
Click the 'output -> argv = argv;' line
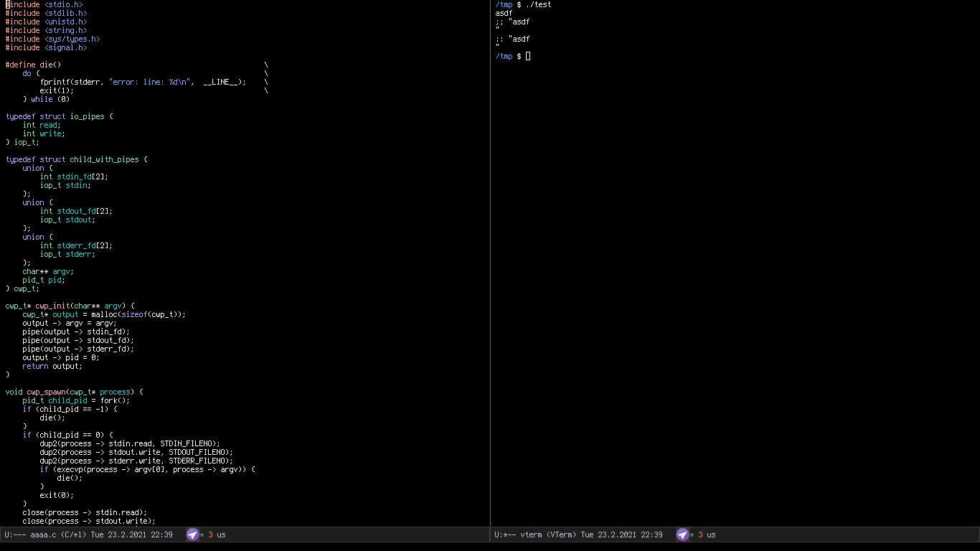[x=70, y=323]
